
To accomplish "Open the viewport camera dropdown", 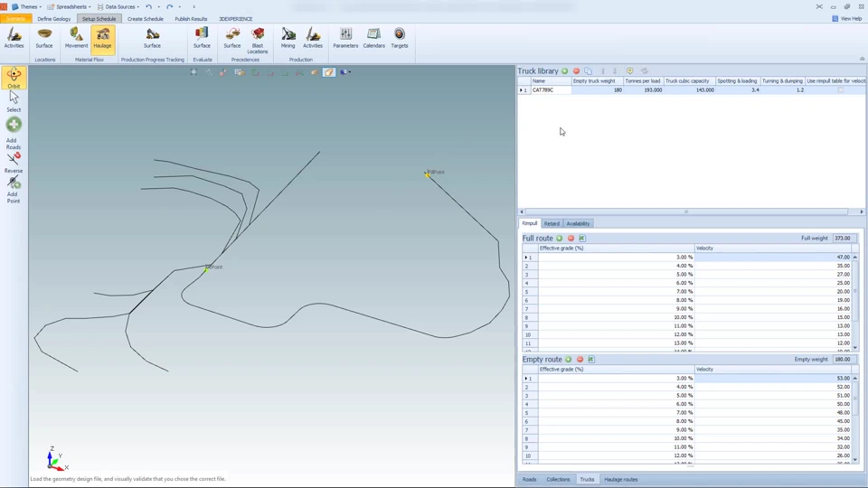I will coord(345,72).
